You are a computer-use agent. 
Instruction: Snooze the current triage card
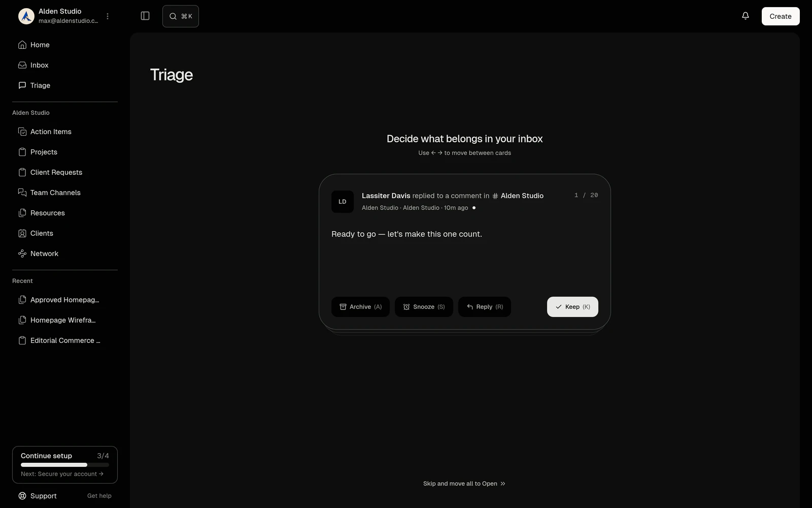[x=424, y=307]
